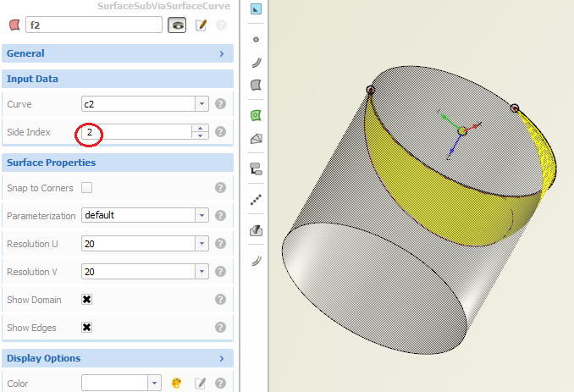Uncheck the Show Domain checkbox

tap(86, 300)
